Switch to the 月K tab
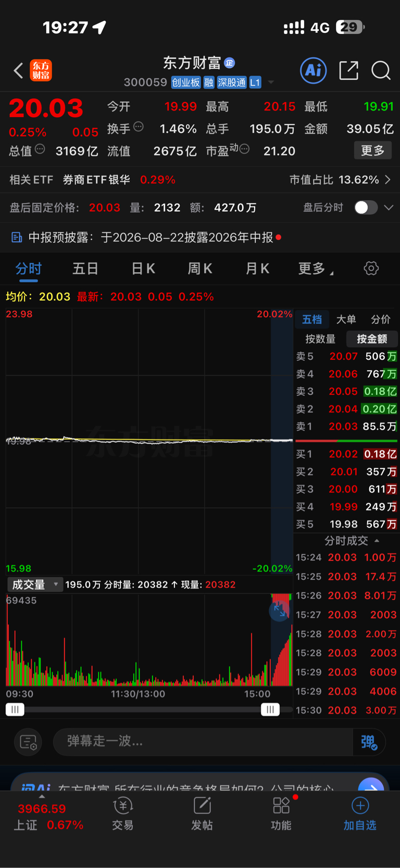The height and width of the screenshot is (868, 400). (257, 268)
